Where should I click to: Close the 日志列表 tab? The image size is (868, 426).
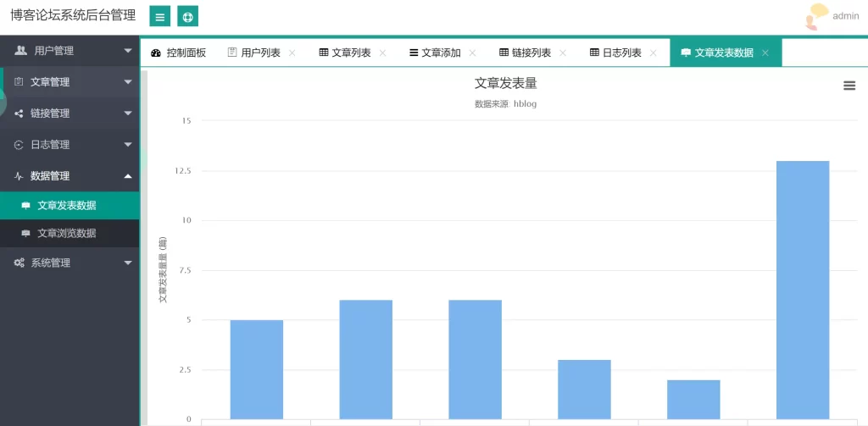[x=653, y=53]
